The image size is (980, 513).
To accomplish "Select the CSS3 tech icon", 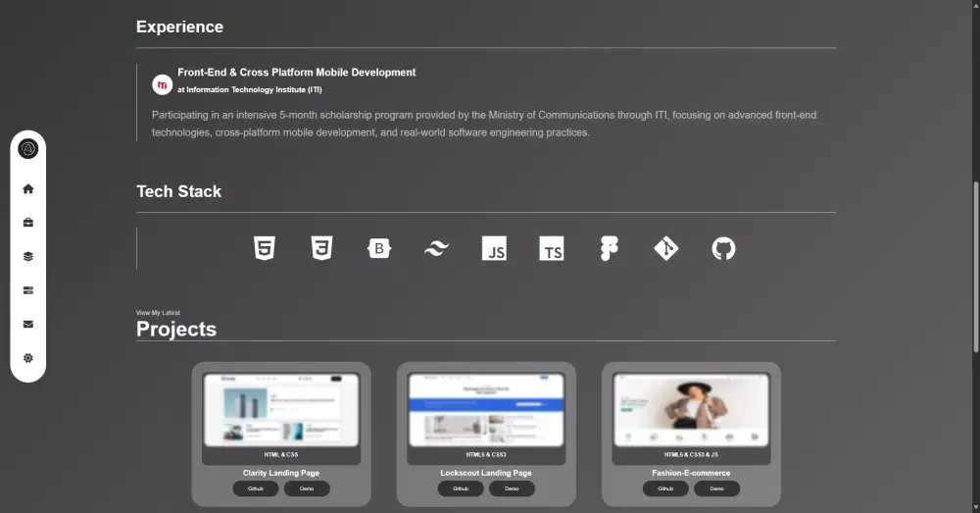I will click(x=321, y=248).
